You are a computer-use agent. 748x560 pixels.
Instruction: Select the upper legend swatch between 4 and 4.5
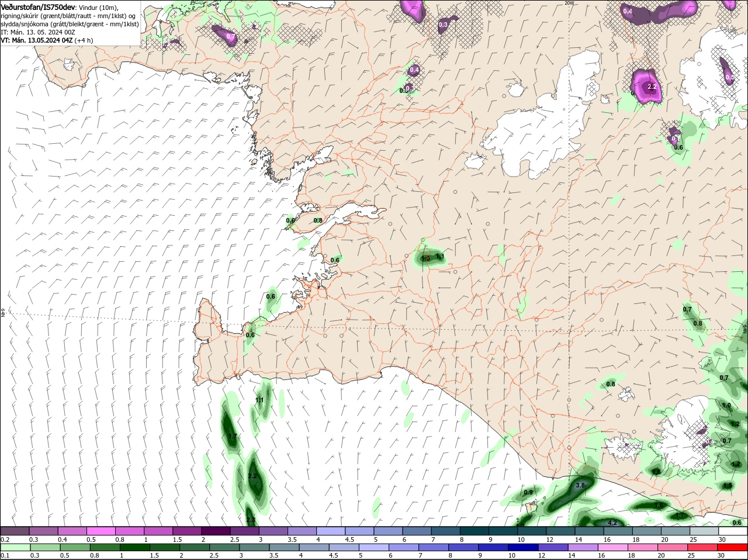(332, 531)
